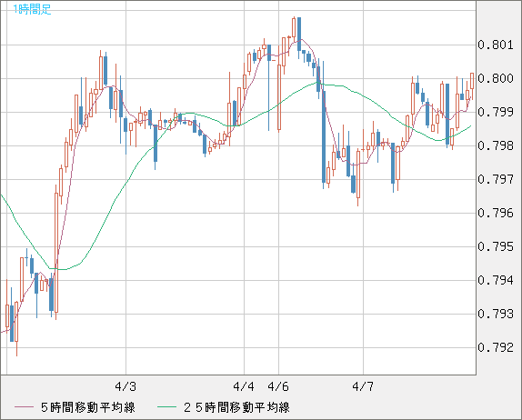The height and width of the screenshot is (420, 522).
Task: Click the 4/7 date axis label
Action: click(x=363, y=386)
